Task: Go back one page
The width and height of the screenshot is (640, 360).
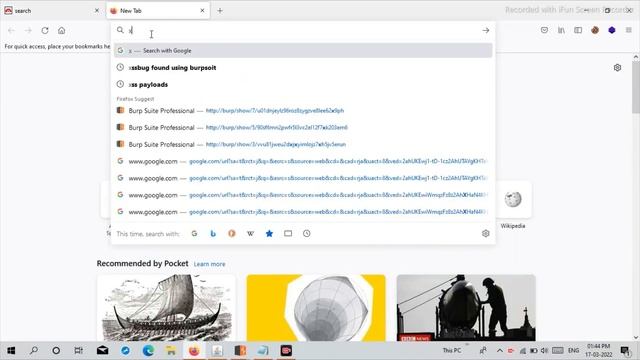Action: pos(11,30)
